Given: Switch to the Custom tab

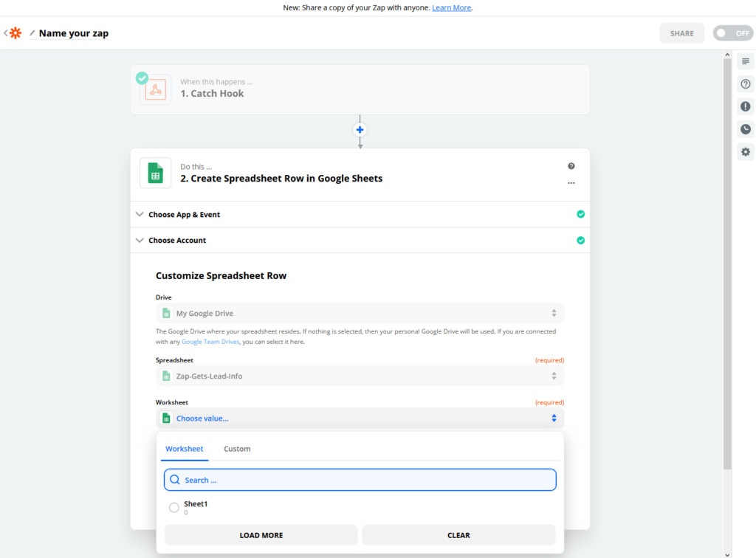Looking at the screenshot, I should coord(237,449).
